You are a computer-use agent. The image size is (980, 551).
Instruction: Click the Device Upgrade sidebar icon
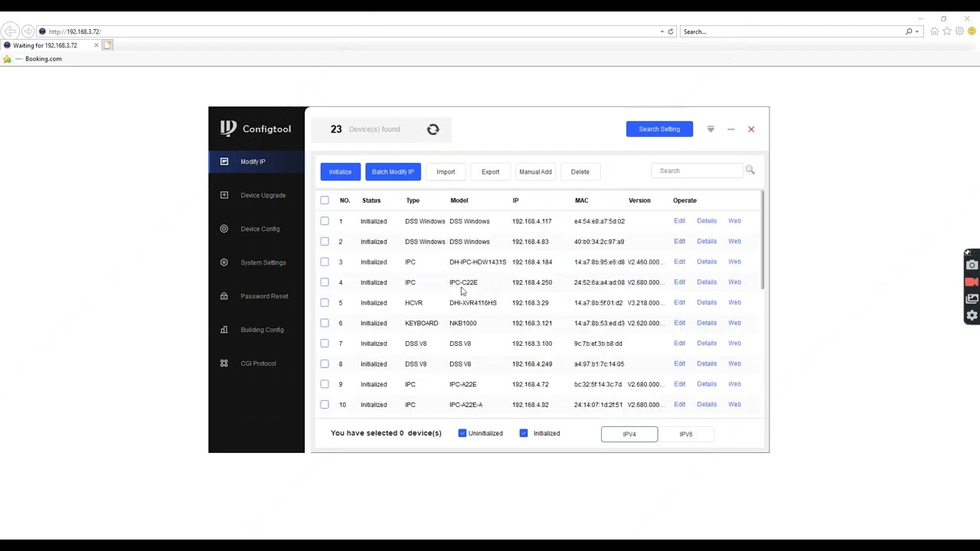coord(224,195)
